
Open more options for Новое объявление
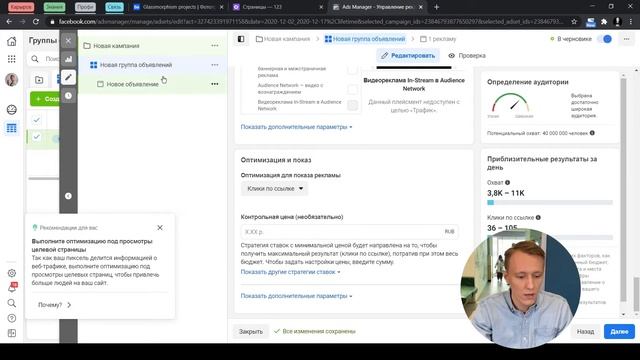215,84
